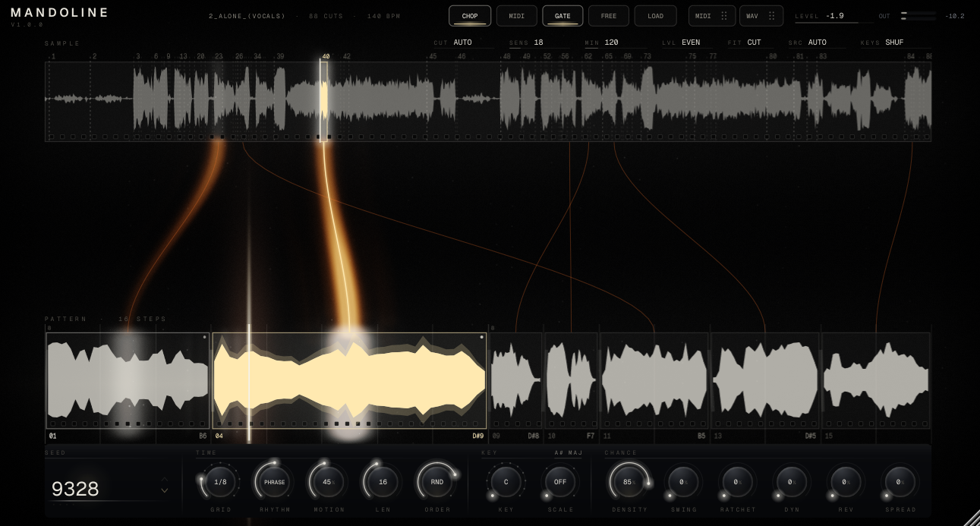Click the detected key label A# MAJ
Screen dimensions: 980x526
[569, 453]
